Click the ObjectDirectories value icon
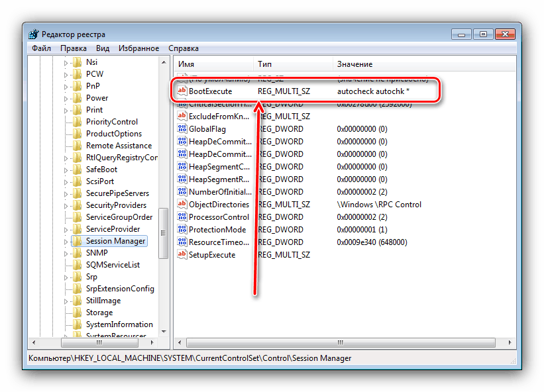This screenshot has width=544, height=392. 182,204
